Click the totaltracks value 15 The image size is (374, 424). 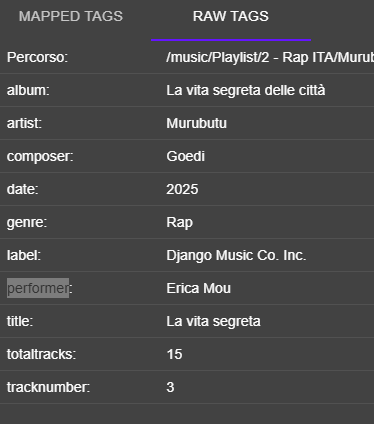click(174, 354)
